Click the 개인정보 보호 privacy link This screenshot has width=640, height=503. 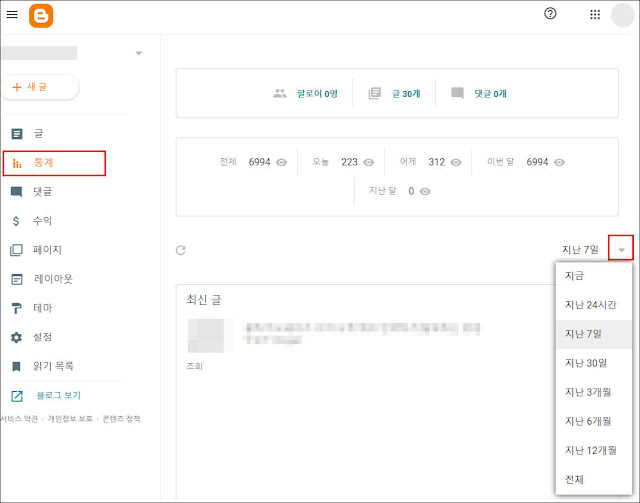pyautogui.click(x=70, y=419)
